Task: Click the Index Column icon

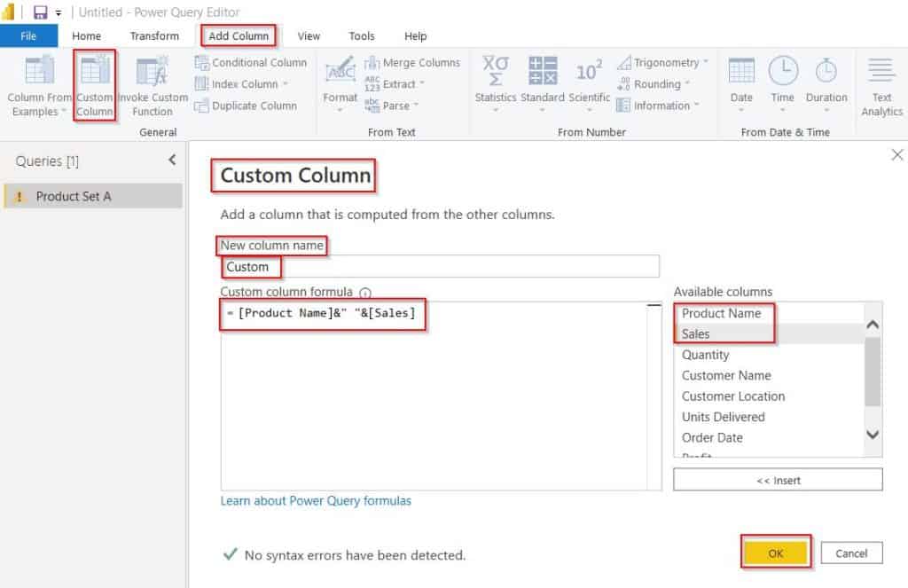Action: (x=201, y=84)
